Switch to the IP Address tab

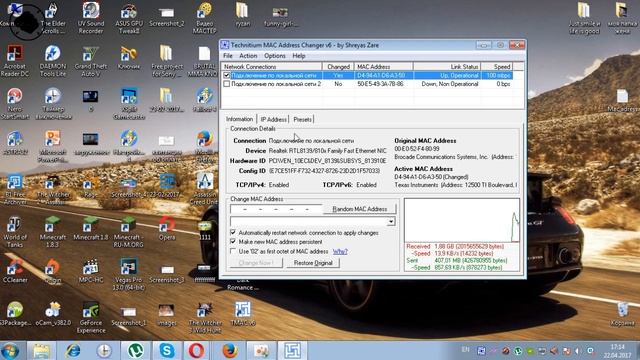[x=273, y=119]
